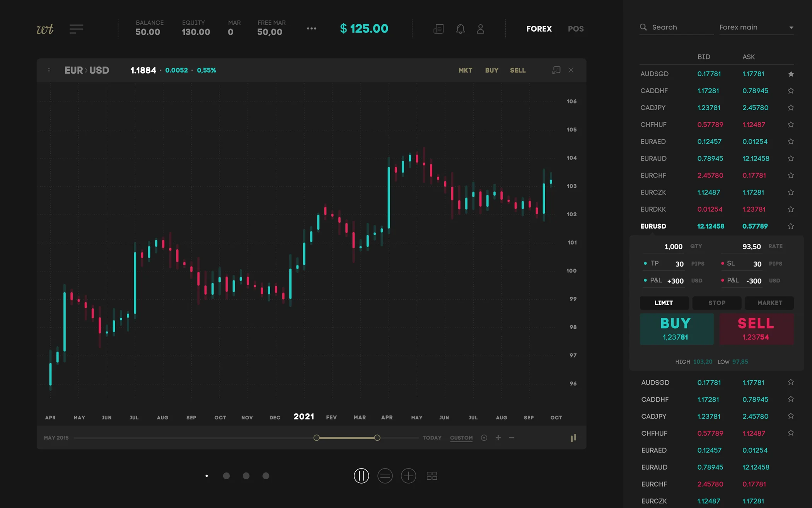Click the chart panel drag handle dots
This screenshot has width=812, height=508.
coord(49,70)
